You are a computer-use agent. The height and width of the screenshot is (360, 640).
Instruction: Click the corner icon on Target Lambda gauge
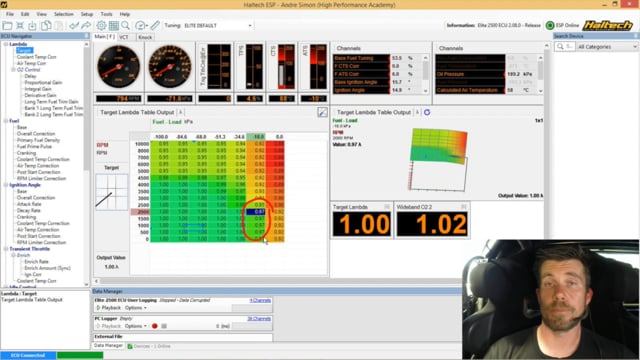click(x=387, y=207)
